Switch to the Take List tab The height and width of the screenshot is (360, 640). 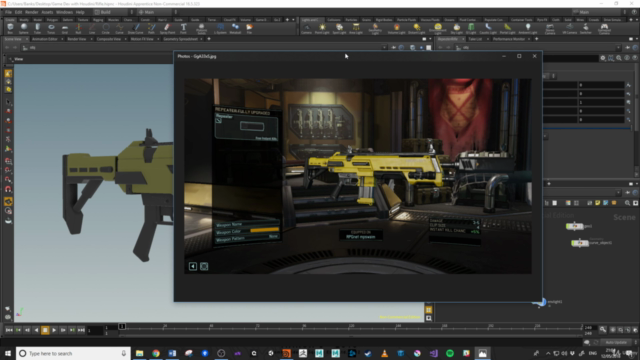475,39
